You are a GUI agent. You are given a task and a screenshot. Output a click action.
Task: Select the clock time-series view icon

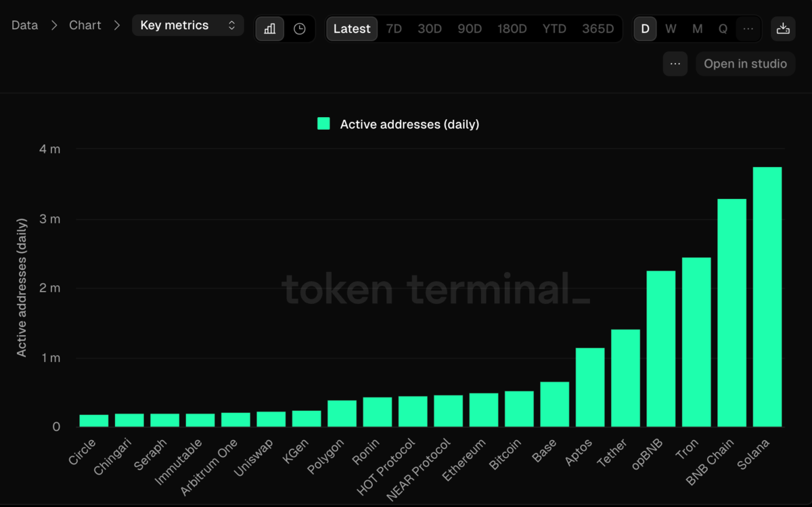pos(299,29)
